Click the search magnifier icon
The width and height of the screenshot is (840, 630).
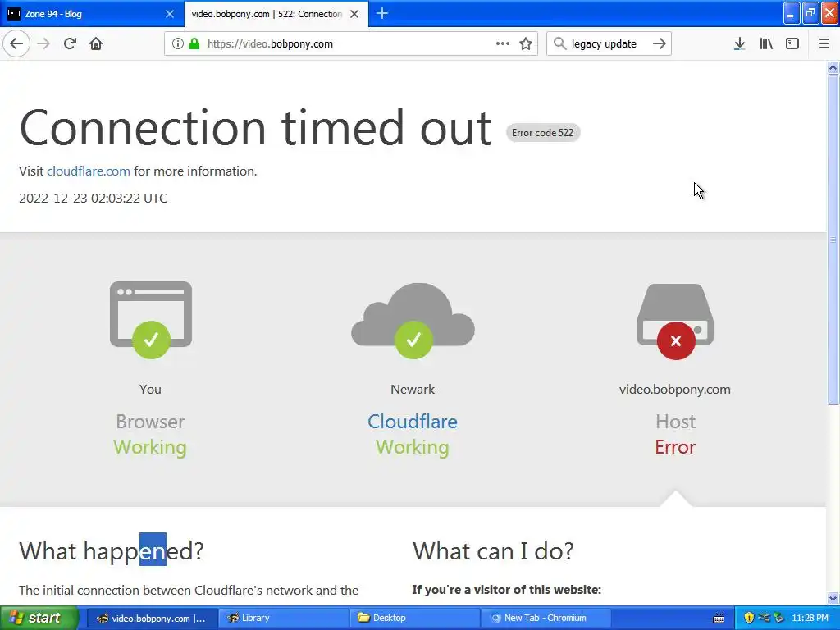[559, 44]
